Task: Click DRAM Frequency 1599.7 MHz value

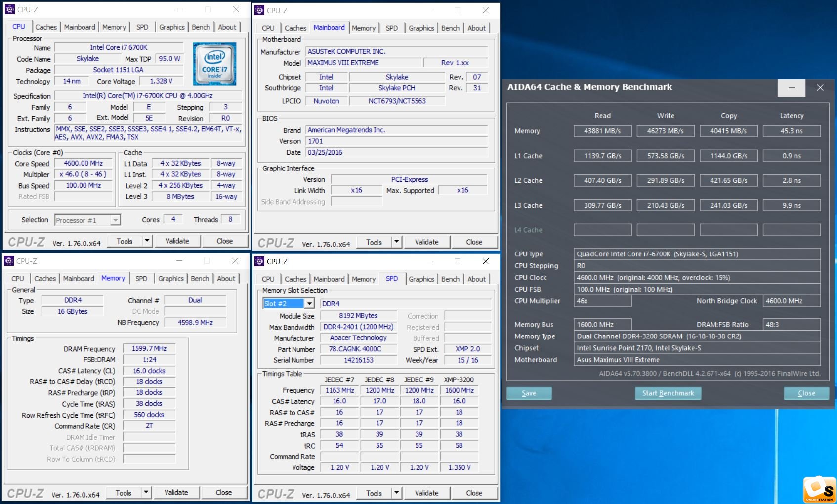Action: click(x=149, y=349)
